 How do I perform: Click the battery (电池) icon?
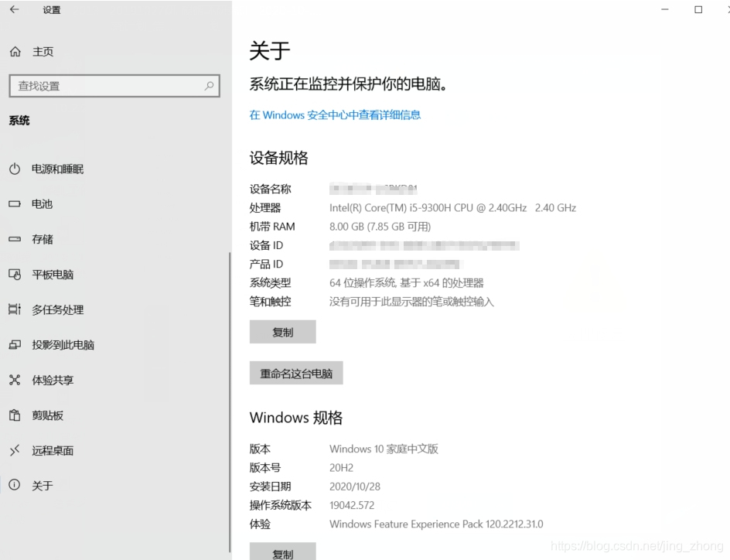(15, 204)
